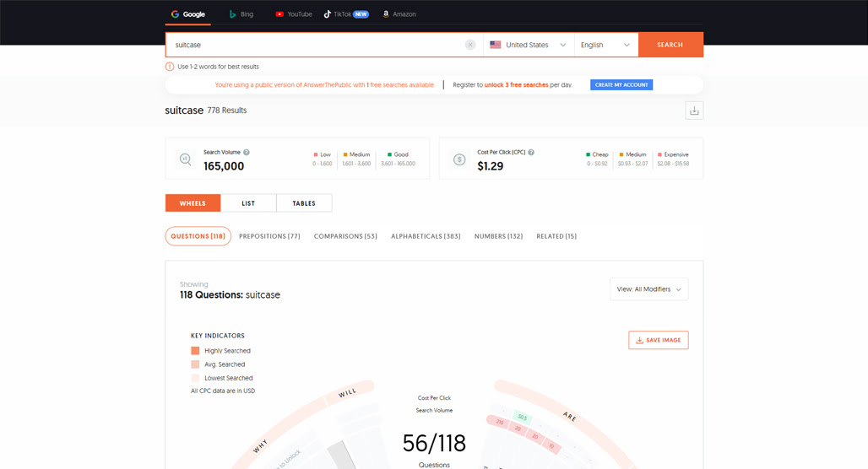Viewport: 868px width, 469px height.
Task: Select the Amazon source tab
Action: (x=399, y=13)
